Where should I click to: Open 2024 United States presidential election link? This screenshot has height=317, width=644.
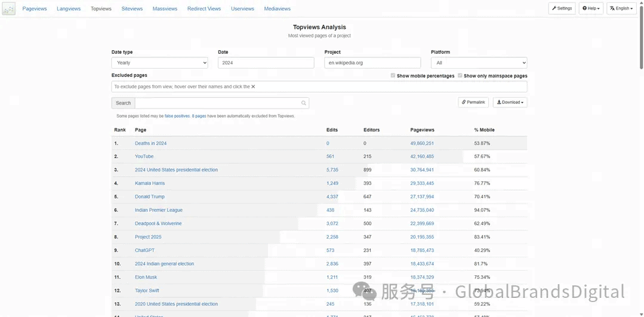[176, 170]
